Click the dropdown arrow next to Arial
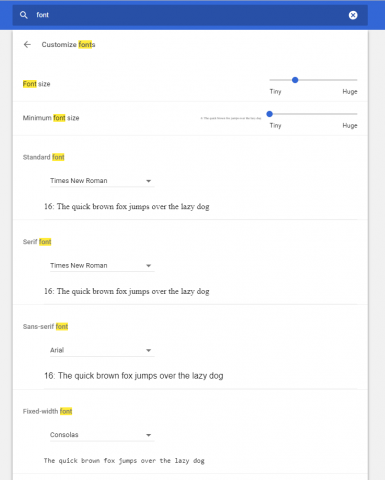The image size is (385, 480). (x=149, y=351)
